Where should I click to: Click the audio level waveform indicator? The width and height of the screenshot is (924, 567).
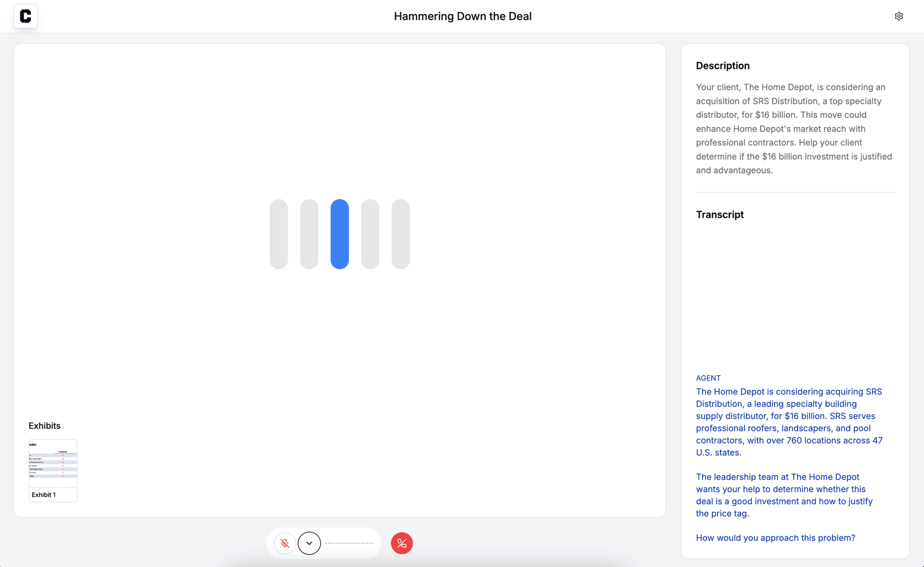(x=349, y=543)
